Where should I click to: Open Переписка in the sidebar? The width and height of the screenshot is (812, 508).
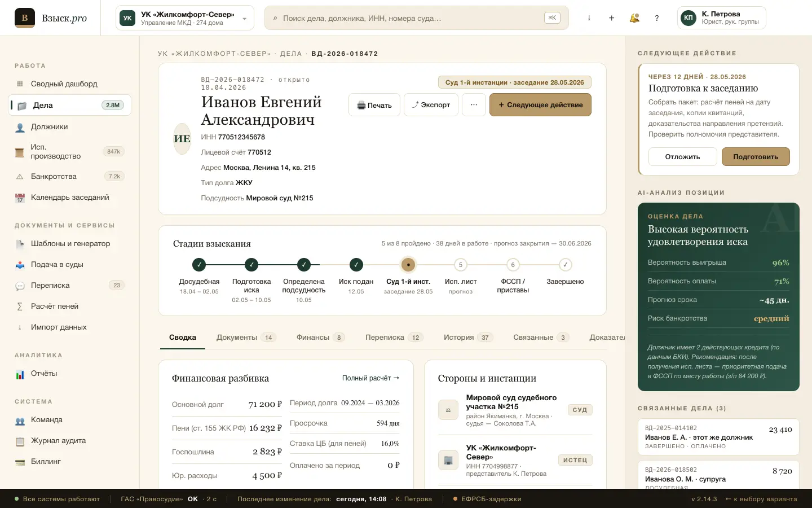click(70, 286)
